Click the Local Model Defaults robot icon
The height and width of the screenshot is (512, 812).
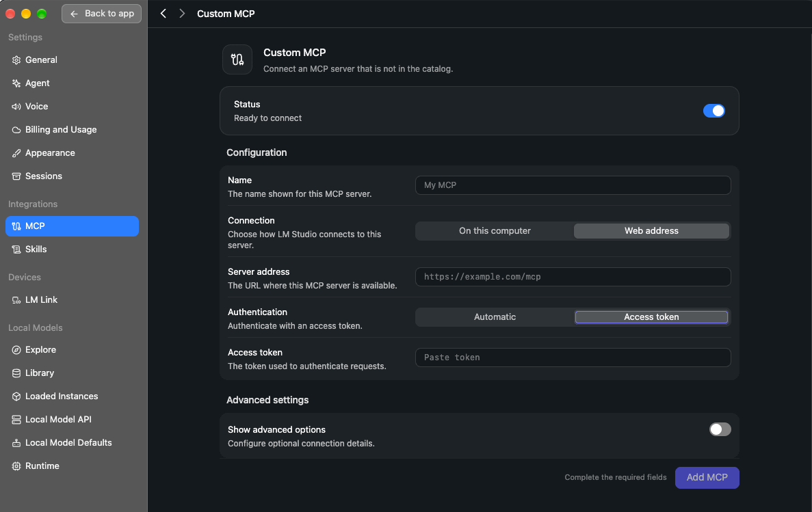(16, 443)
